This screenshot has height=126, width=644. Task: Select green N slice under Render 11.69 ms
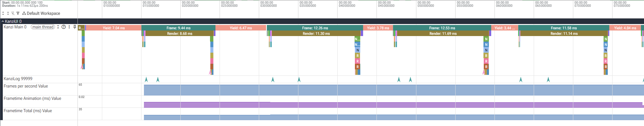pos(486,39)
